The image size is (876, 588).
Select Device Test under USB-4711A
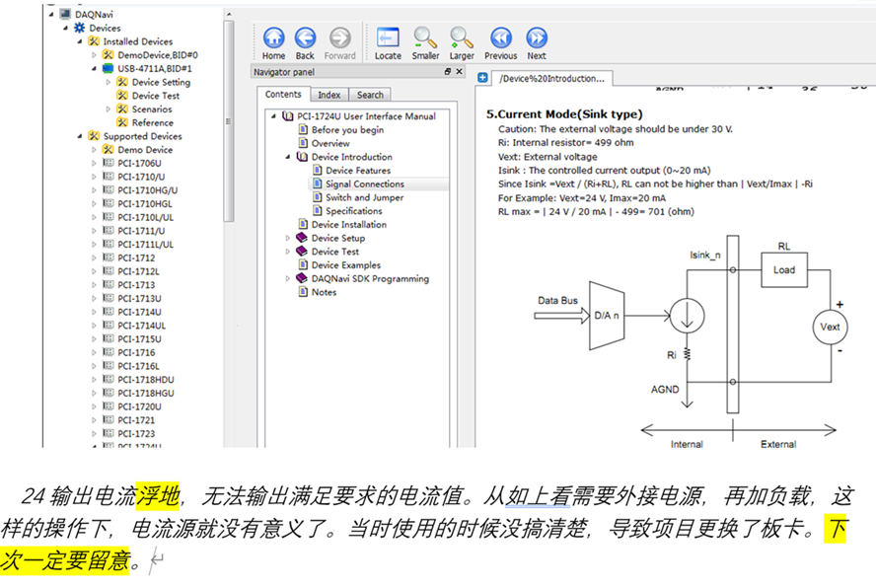pyautogui.click(x=155, y=96)
